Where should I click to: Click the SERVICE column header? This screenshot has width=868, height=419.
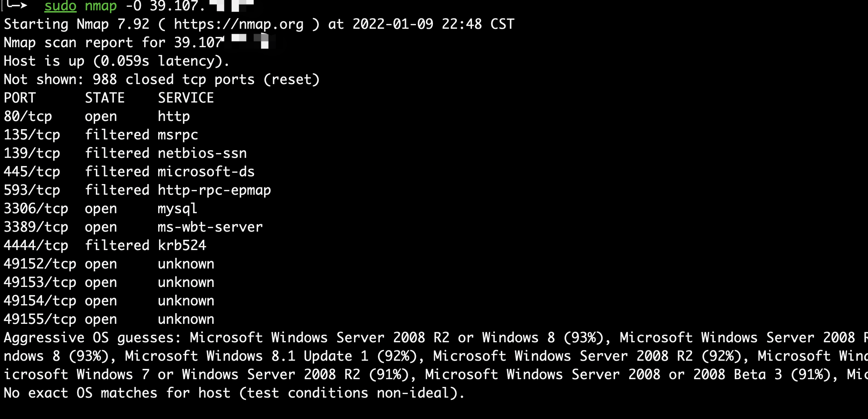click(x=186, y=98)
